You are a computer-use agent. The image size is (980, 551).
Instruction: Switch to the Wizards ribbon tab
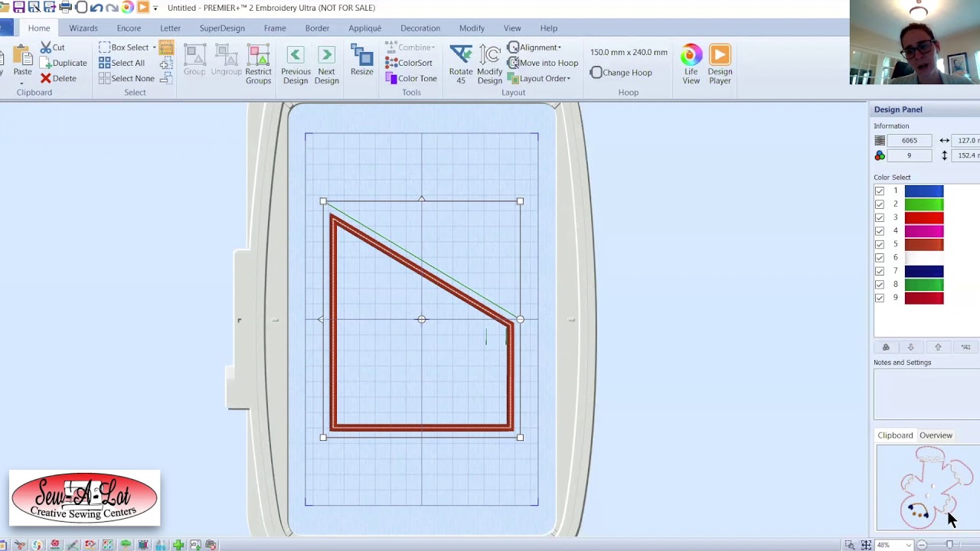point(83,28)
